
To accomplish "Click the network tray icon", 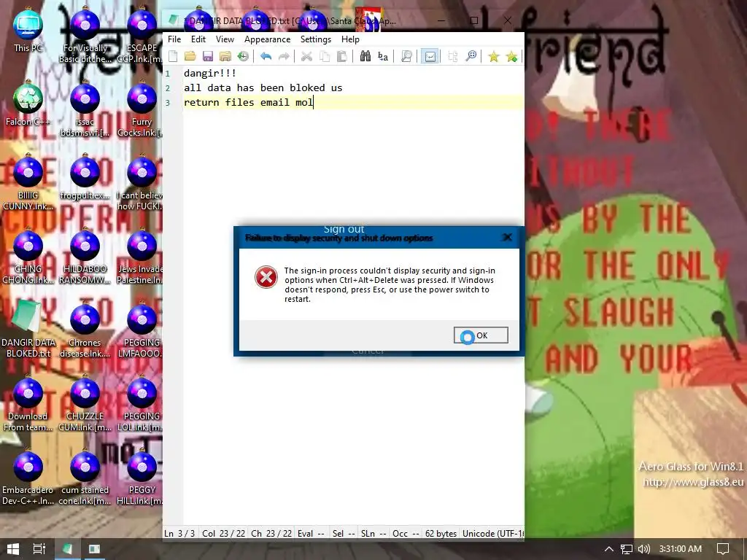I will click(x=627, y=549).
